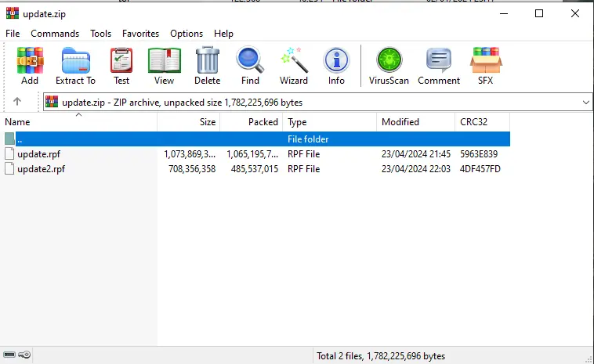Viewport: 594px width, 364px height.
Task: Click the CRC32 value 4DF457FD
Action: [480, 169]
